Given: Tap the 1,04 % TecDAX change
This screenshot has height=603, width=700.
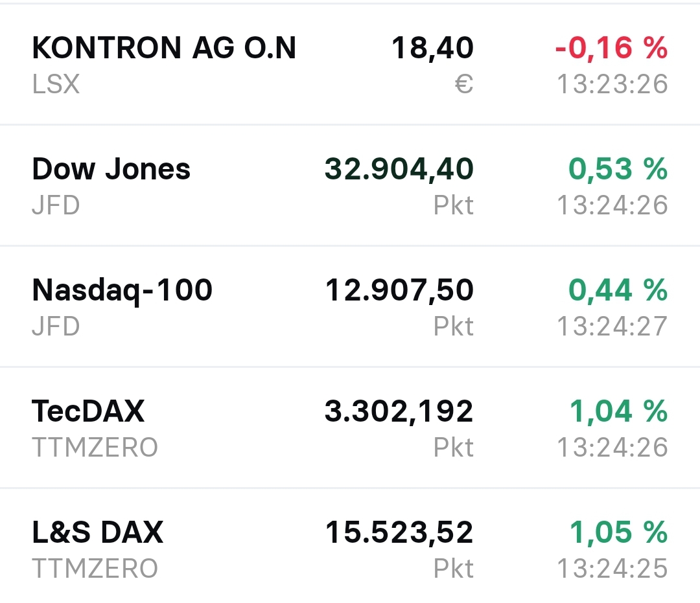Looking at the screenshot, I should pos(618,411).
